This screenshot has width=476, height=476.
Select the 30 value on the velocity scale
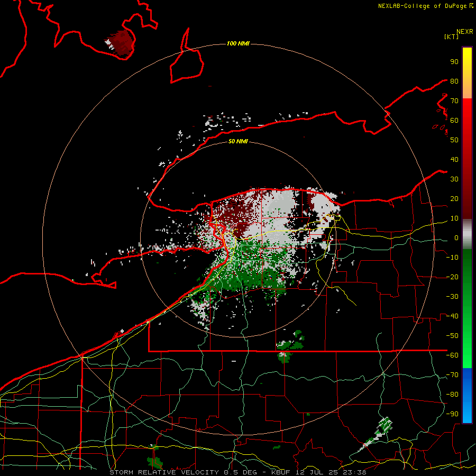pyautogui.click(x=454, y=179)
